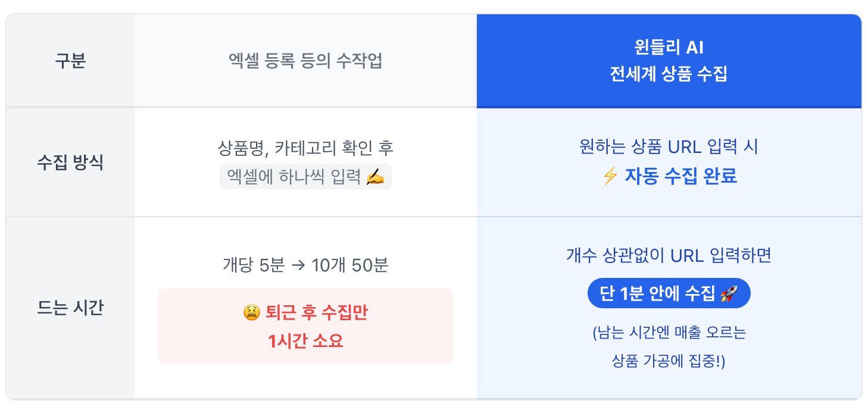Select the '단 1분 안에 수집' blue pill
Image resolution: width=868 pixels, height=413 pixels.
668,293
